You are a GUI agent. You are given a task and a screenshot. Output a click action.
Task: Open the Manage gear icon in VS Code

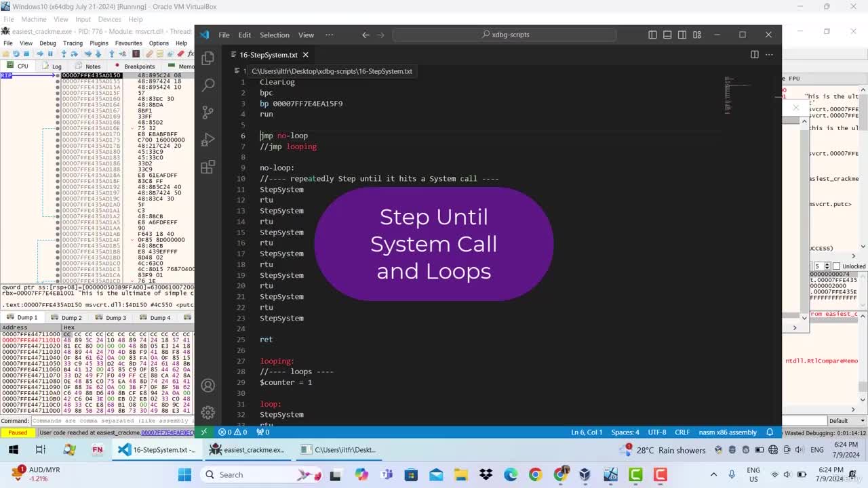pyautogui.click(x=208, y=412)
